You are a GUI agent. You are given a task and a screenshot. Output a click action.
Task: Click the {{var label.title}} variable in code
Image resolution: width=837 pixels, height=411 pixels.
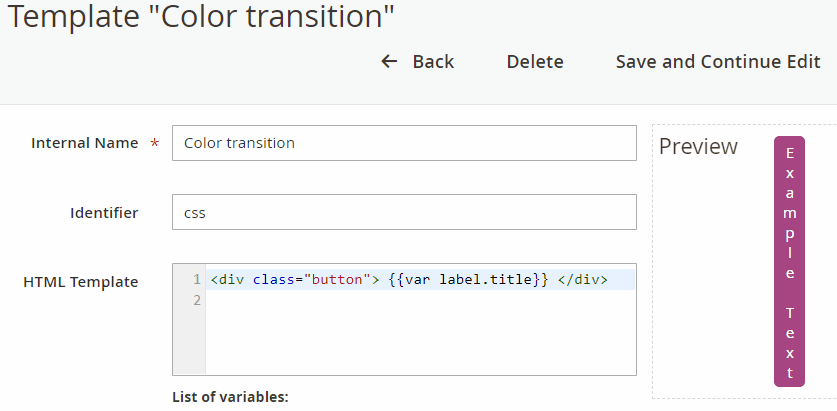tap(468, 279)
